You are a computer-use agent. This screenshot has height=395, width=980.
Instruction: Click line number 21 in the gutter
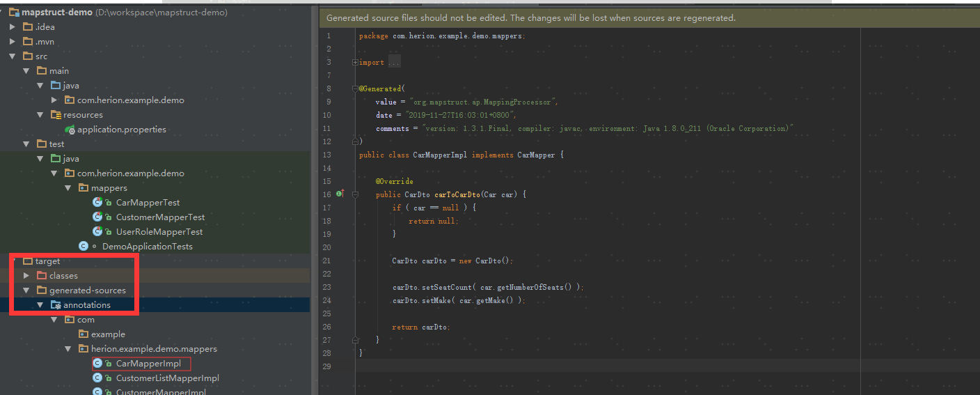(x=327, y=261)
